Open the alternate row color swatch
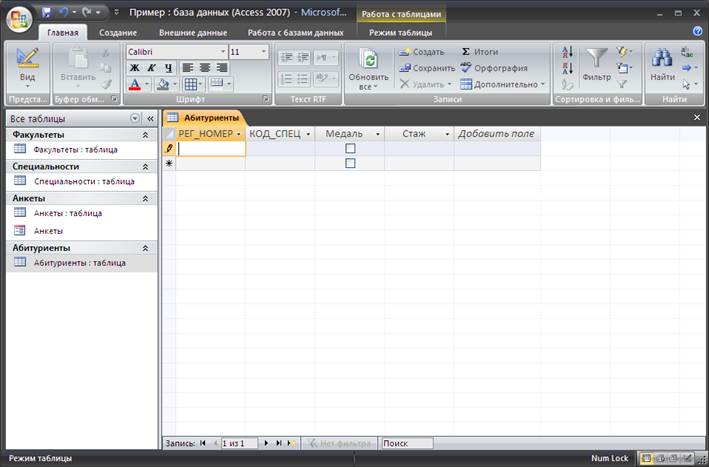 217,84
